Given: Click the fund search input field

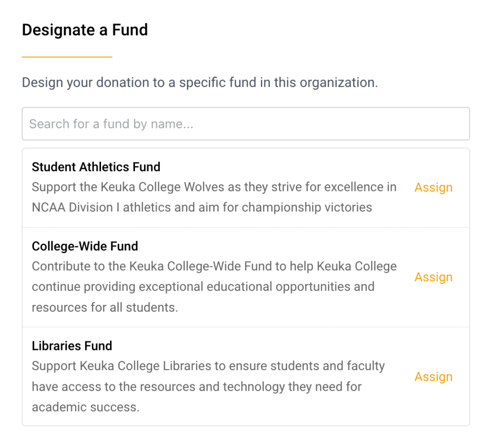Looking at the screenshot, I should (x=245, y=123).
